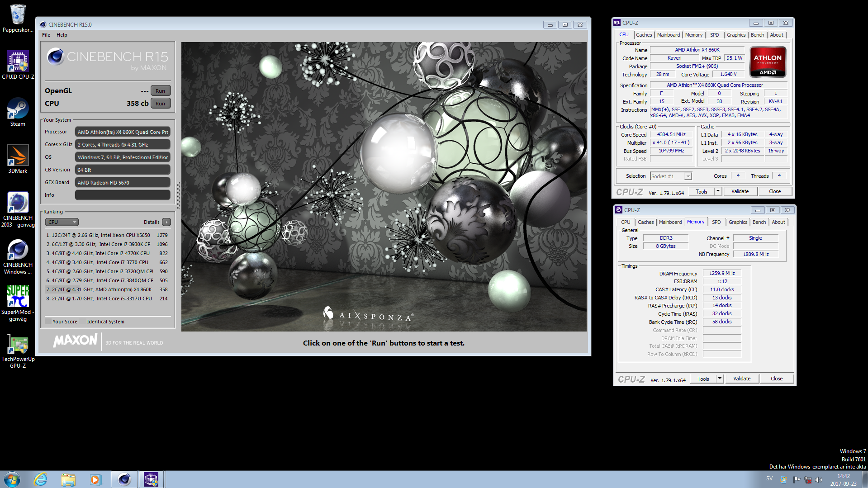Open the Socket #1 selection dropdown
Viewport: 868px width, 488px height.
(x=671, y=176)
